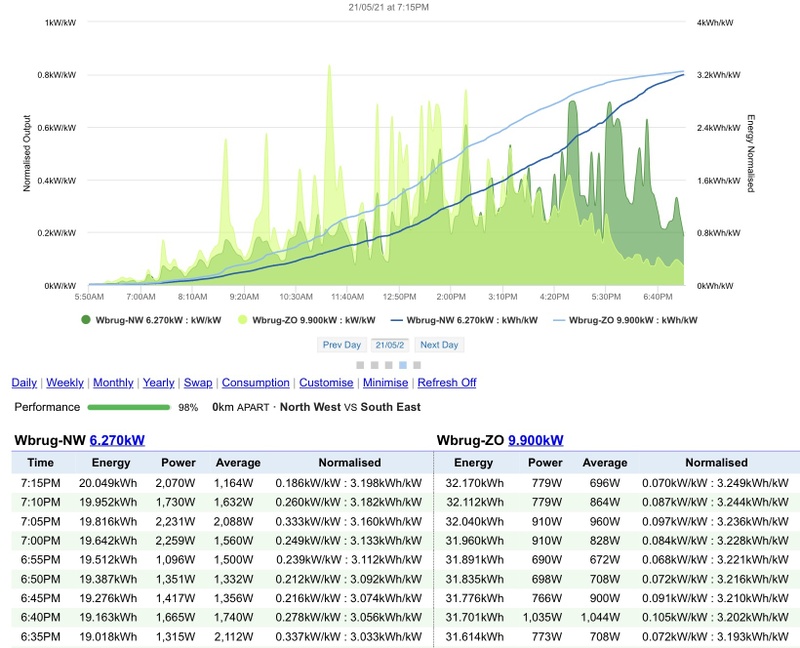Open the Consumption link
Screen dimensions: 800x648
pos(256,383)
